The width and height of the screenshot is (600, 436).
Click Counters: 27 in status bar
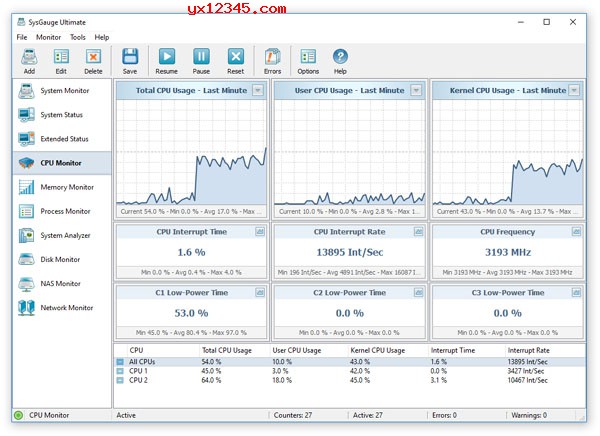click(293, 415)
